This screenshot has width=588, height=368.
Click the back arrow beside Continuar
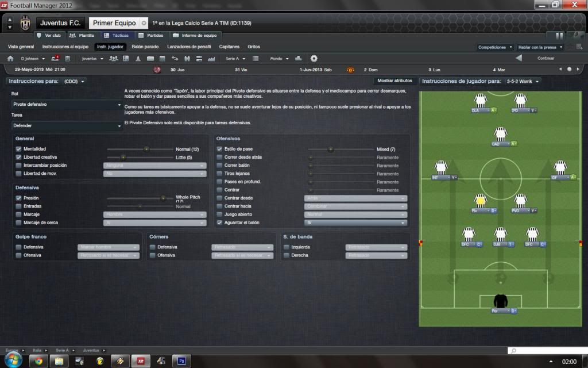(x=519, y=58)
